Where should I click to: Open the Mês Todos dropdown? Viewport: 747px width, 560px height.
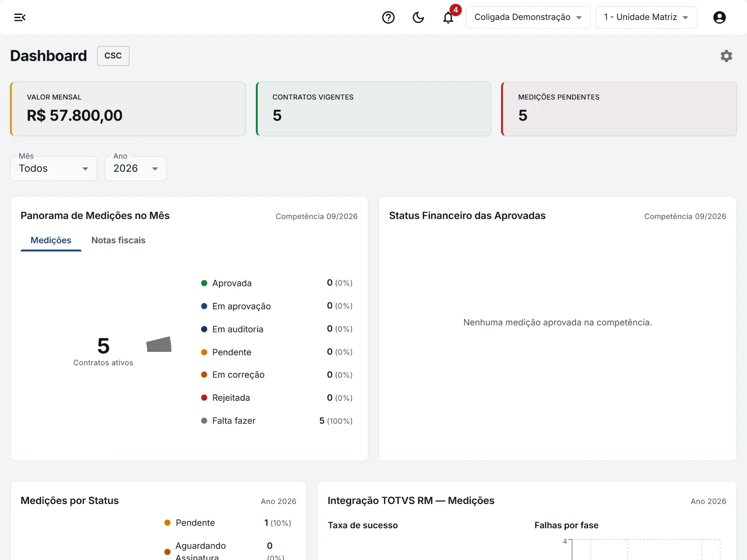(x=54, y=168)
